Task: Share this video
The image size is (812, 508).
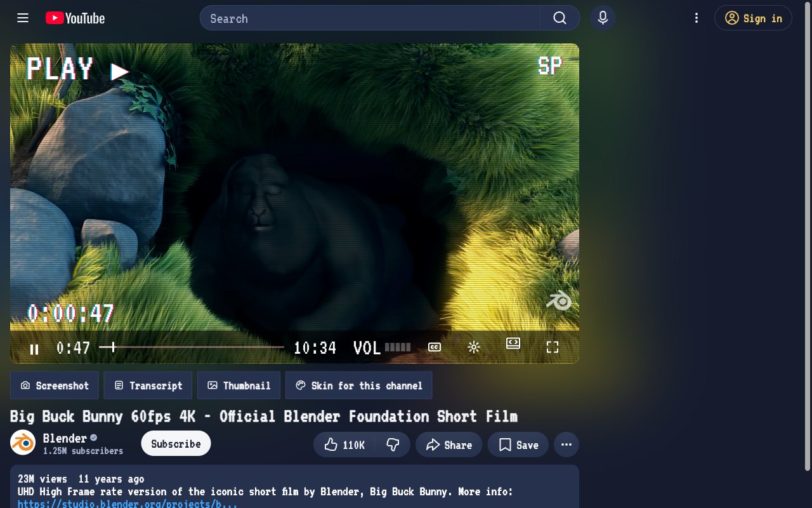Action: pos(449,444)
